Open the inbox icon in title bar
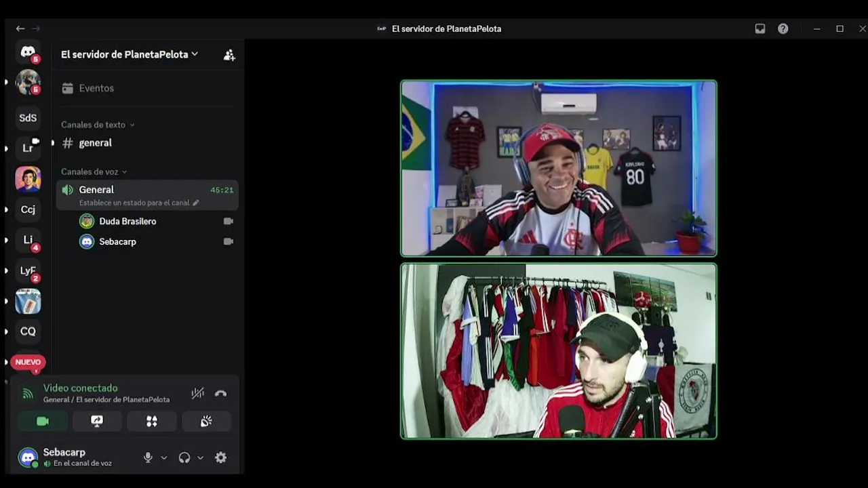Screen dimensions: 868x488 point(760,28)
